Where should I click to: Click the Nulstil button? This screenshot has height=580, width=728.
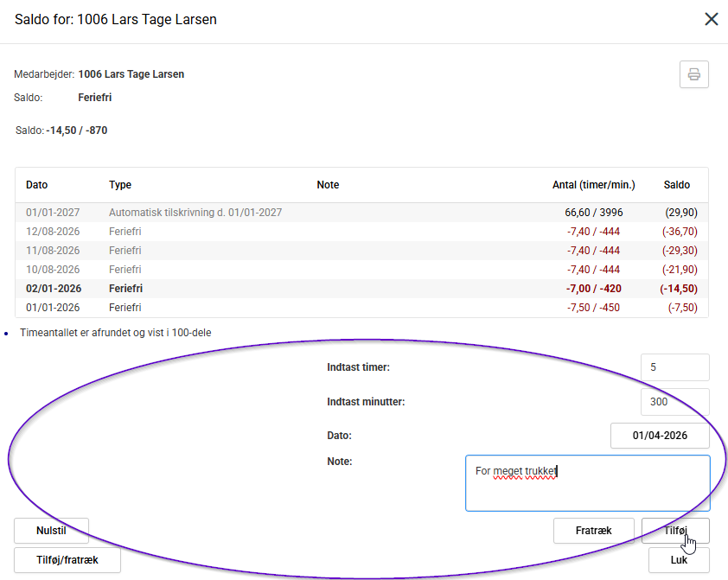[x=51, y=531]
